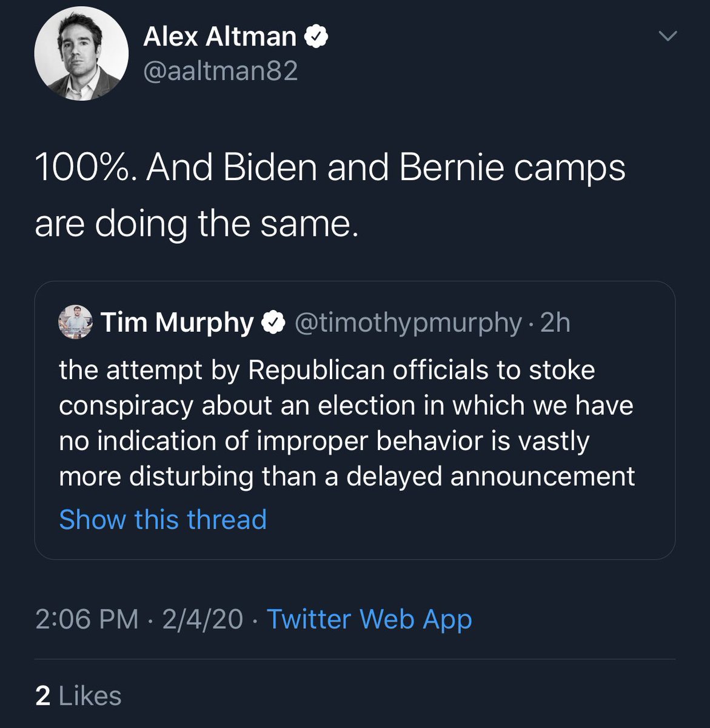Open Tim Murphy's small avatar

[x=75, y=322]
